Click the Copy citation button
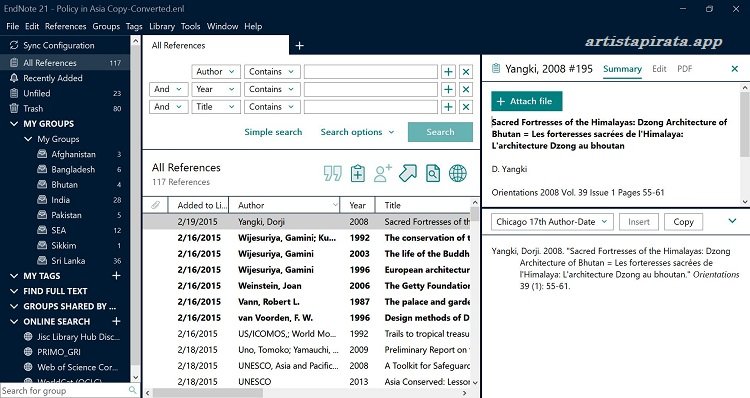Screen dimensions: 750x398 click(683, 222)
